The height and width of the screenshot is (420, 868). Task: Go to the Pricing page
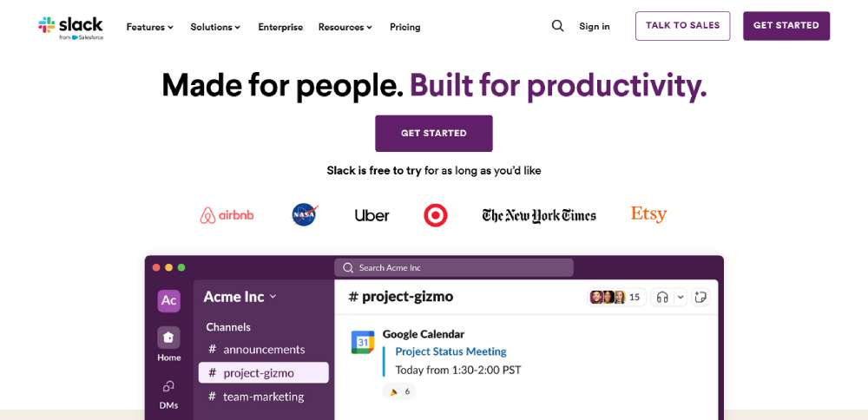pos(405,27)
